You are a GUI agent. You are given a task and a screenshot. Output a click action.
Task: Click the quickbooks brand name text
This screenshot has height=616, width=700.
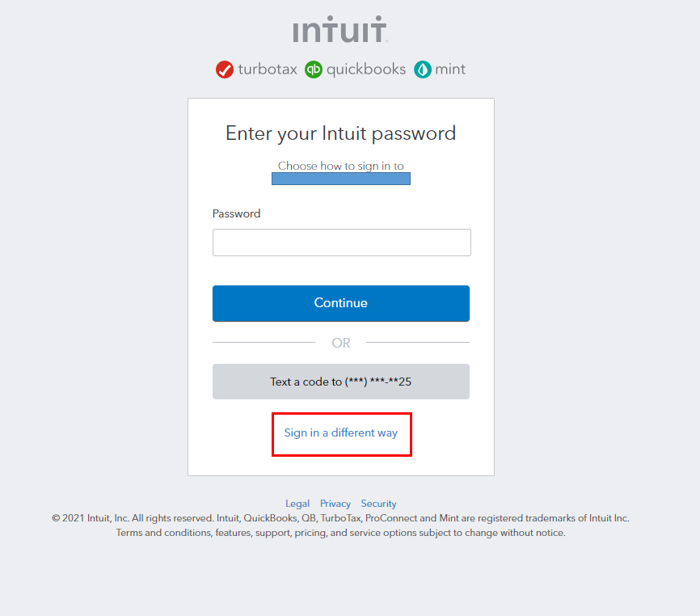point(366,70)
